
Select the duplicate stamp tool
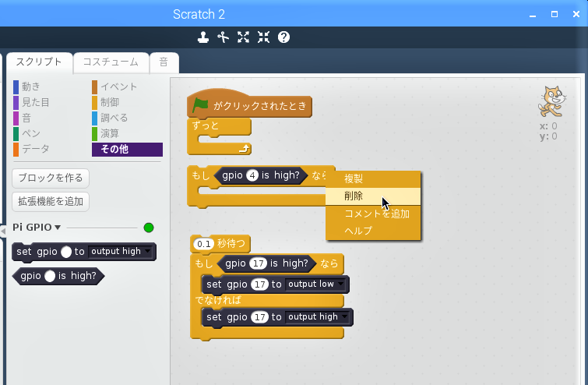[202, 37]
